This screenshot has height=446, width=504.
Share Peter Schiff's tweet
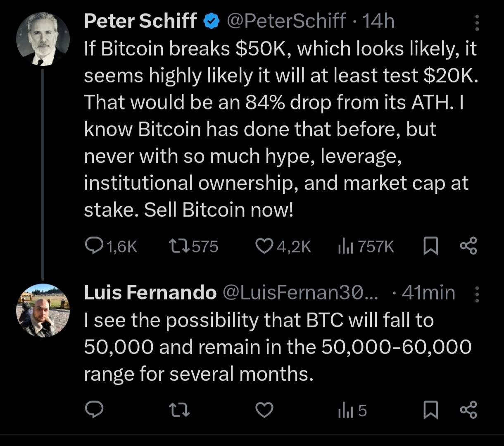[468, 246]
